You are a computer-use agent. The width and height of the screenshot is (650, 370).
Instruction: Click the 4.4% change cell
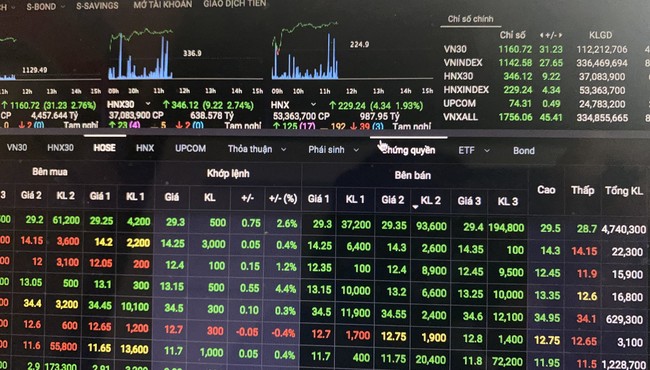[286, 288]
